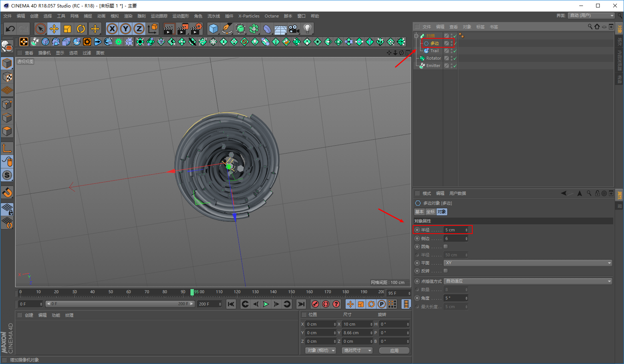The width and height of the screenshot is (624, 364).
Task: Open the 绝对尺寸 dropdown
Action: tap(357, 351)
